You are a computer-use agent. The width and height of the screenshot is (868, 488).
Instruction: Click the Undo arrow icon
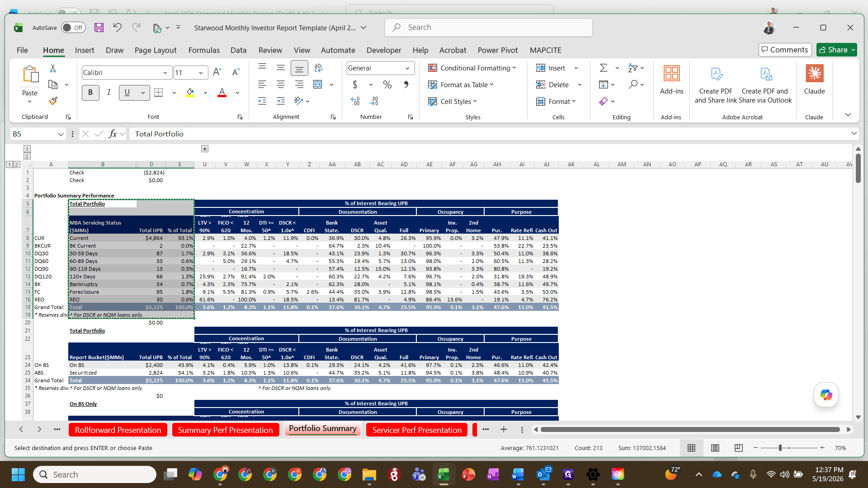click(x=117, y=28)
